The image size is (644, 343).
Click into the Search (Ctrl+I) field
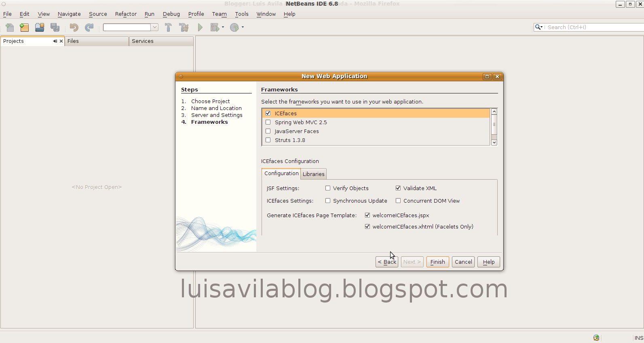pos(594,27)
